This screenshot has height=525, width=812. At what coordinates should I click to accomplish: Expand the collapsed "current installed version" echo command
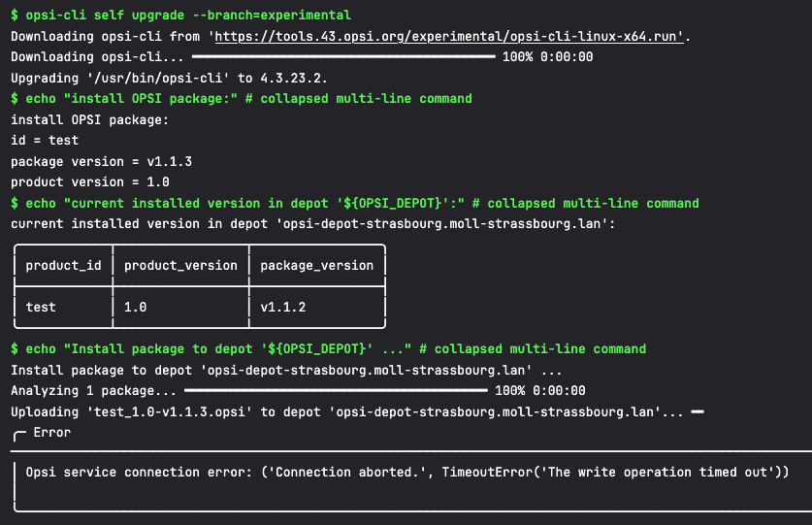pos(355,203)
